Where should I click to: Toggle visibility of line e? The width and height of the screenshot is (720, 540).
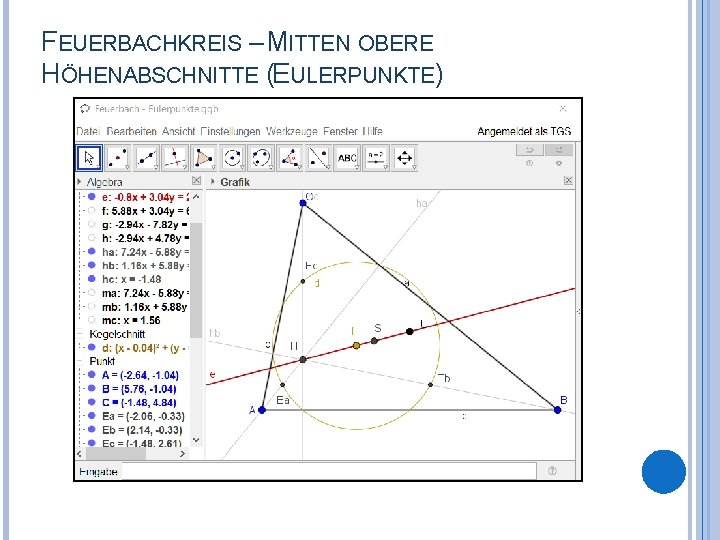(x=91, y=197)
